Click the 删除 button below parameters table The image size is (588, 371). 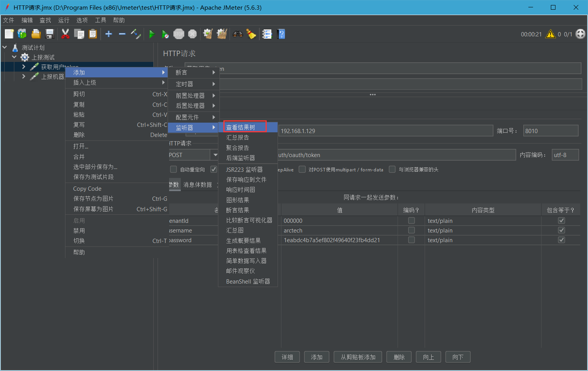(399, 357)
